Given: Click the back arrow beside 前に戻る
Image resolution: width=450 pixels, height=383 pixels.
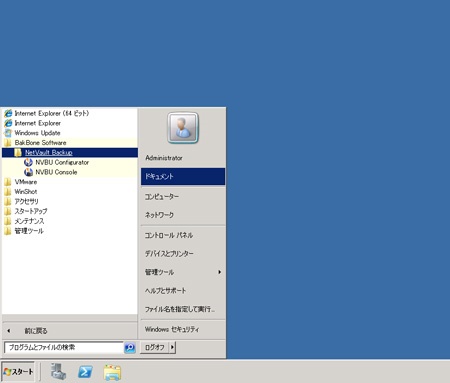Looking at the screenshot, I should (9, 331).
